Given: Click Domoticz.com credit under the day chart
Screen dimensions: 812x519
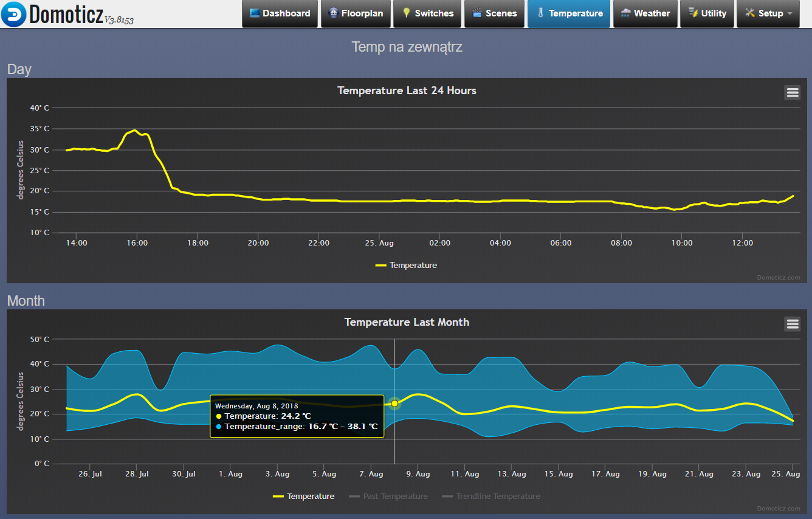Looking at the screenshot, I should tap(779, 277).
